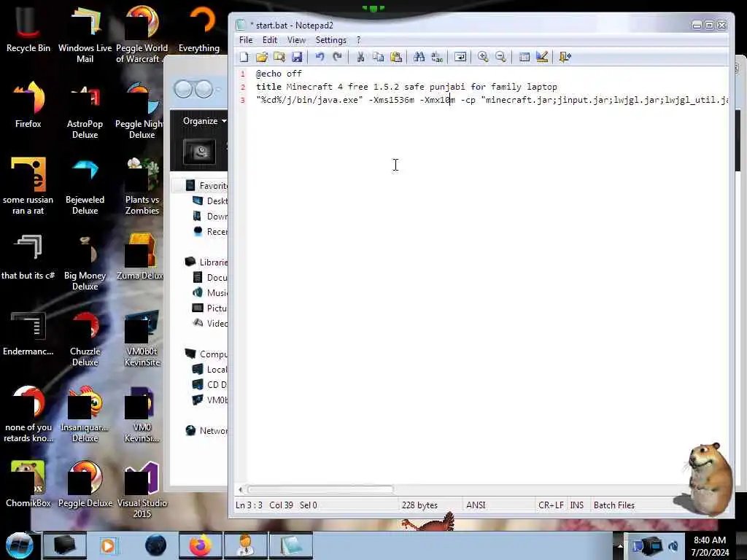
Task: Click Notepad2 icon in the taskbar
Action: 290,545
